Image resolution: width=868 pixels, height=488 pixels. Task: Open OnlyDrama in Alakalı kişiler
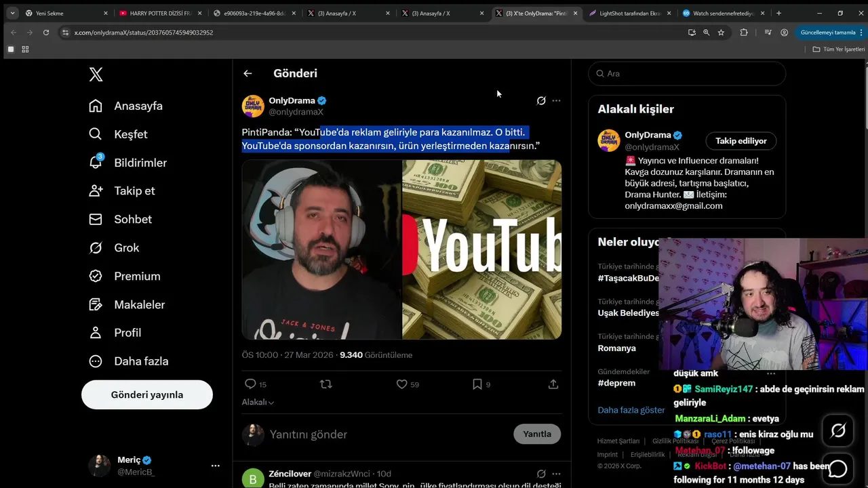click(x=648, y=135)
